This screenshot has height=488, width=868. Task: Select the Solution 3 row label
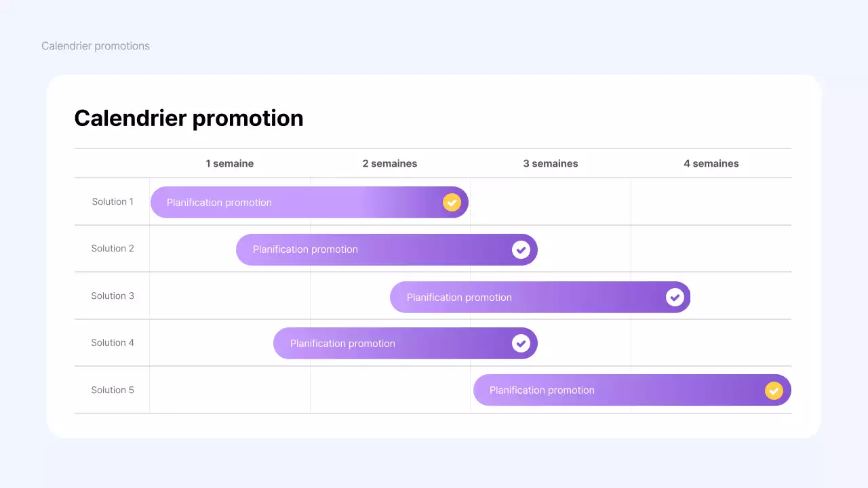coord(113,296)
